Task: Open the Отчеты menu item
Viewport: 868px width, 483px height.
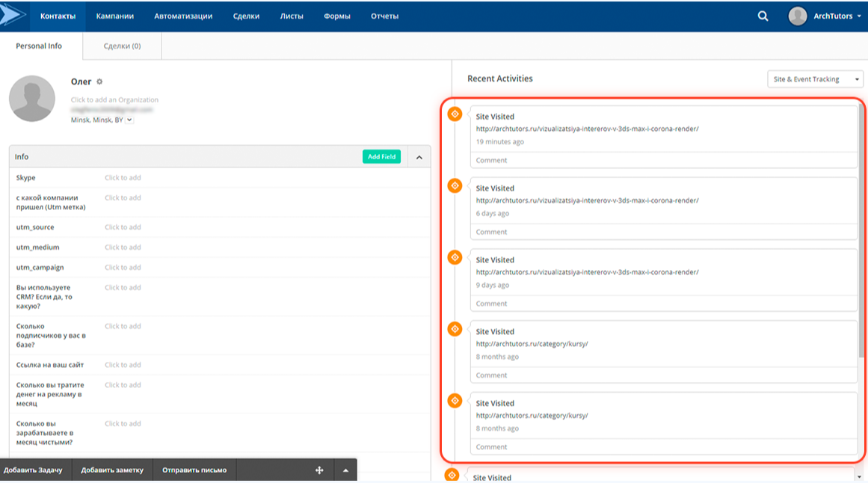Action: pyautogui.click(x=384, y=15)
